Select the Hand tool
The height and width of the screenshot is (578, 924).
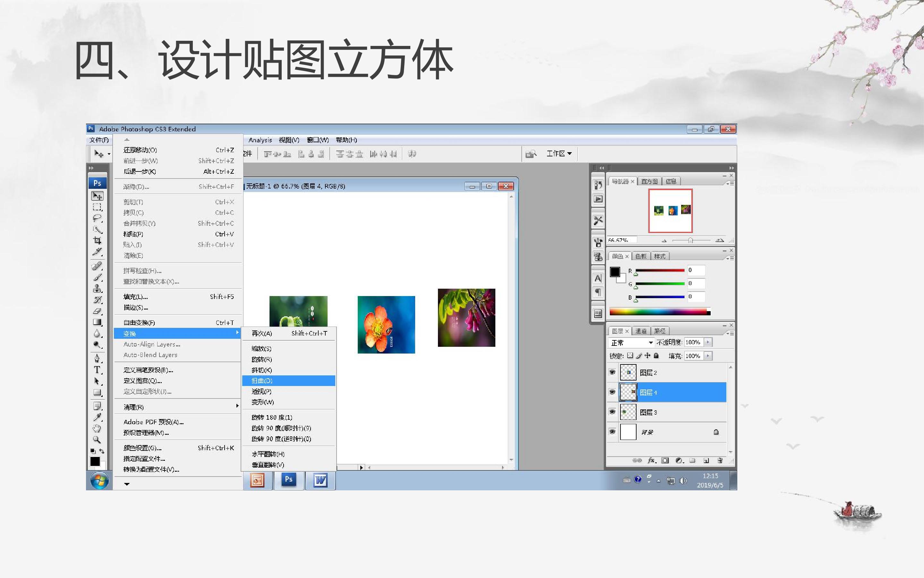click(x=97, y=429)
